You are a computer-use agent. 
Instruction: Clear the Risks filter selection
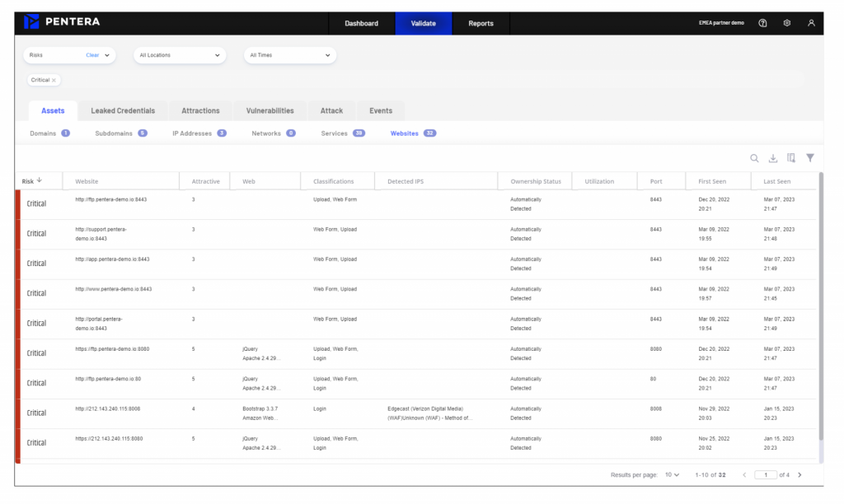pyautogui.click(x=92, y=55)
